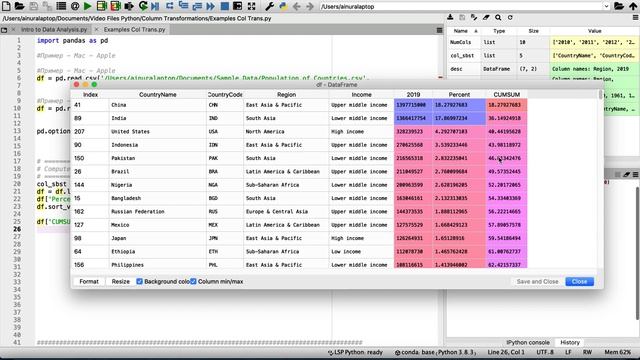The width and height of the screenshot is (640, 360).
Task: Click the Save all files icon
Action: 47,6
